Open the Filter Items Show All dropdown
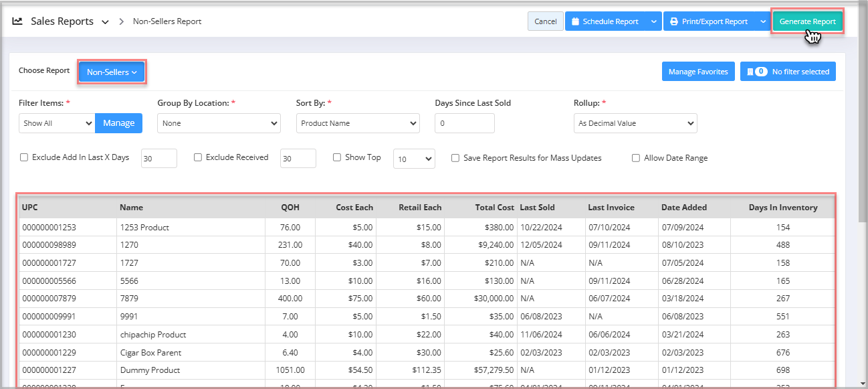Image resolution: width=868 pixels, height=389 pixels. [x=57, y=123]
